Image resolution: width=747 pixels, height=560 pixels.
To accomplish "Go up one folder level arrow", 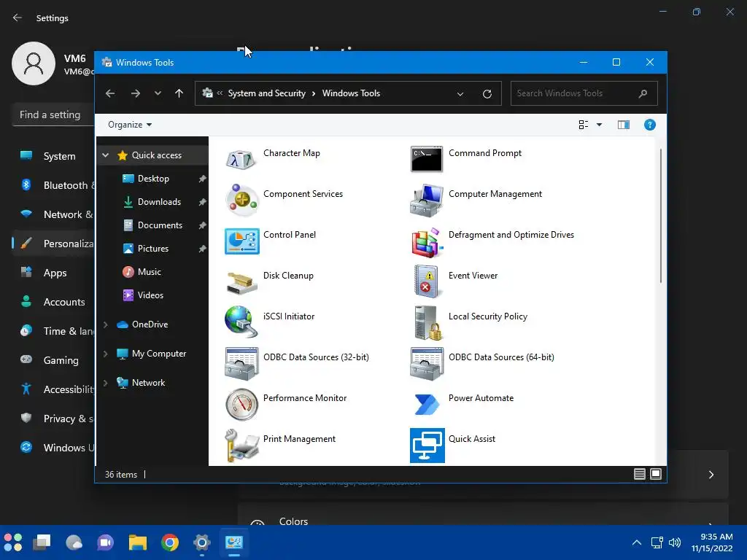I will (x=179, y=93).
